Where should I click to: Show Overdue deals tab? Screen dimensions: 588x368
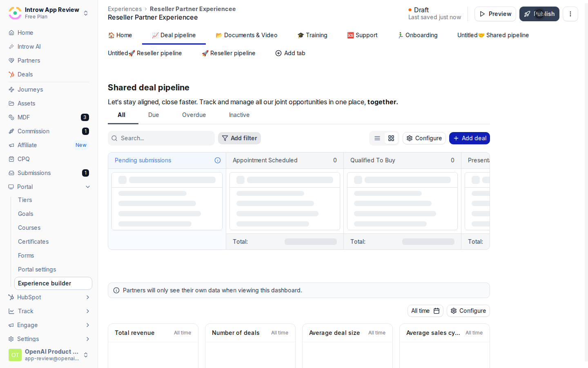(x=194, y=115)
